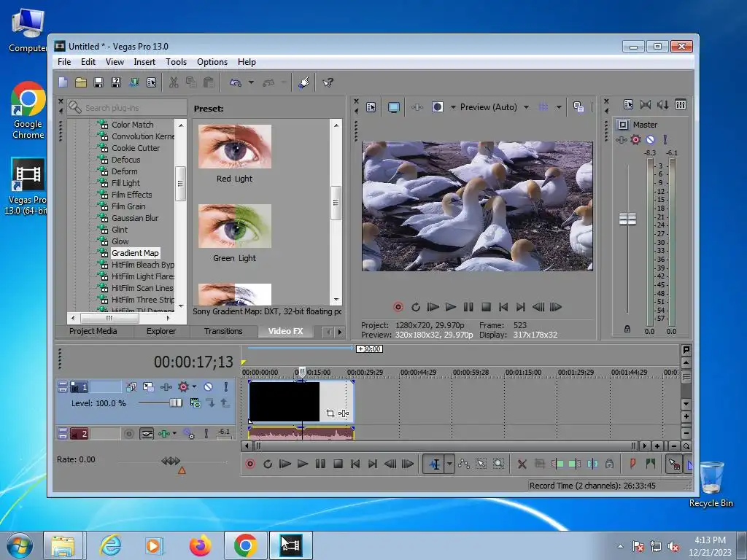Open the Options menu

pos(212,62)
